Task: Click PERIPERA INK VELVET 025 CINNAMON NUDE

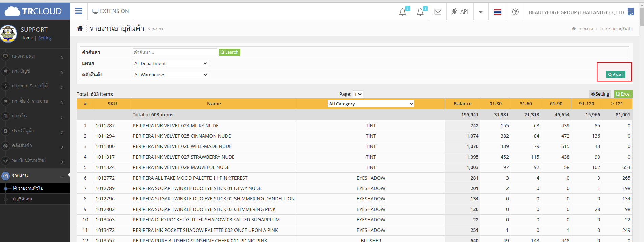Action: point(182,136)
